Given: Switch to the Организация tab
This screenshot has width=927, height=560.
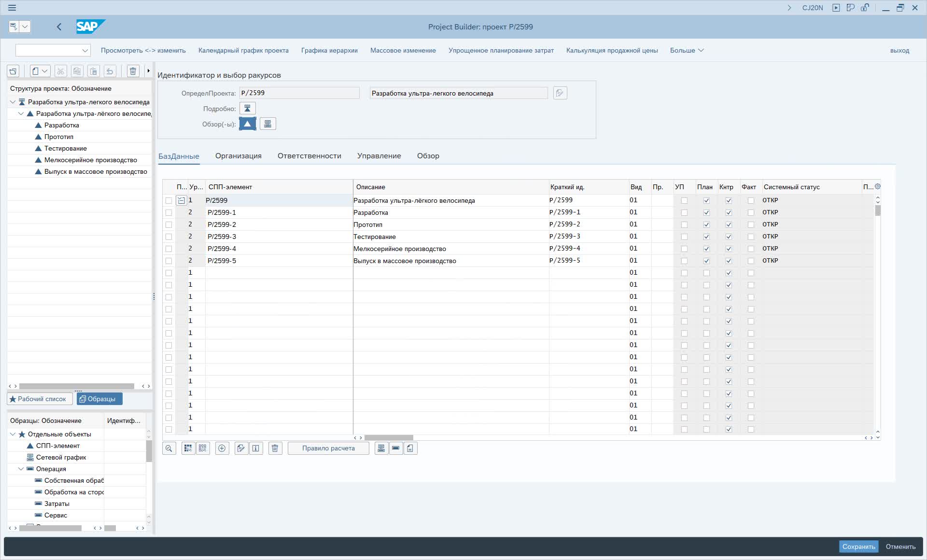Looking at the screenshot, I should (239, 156).
